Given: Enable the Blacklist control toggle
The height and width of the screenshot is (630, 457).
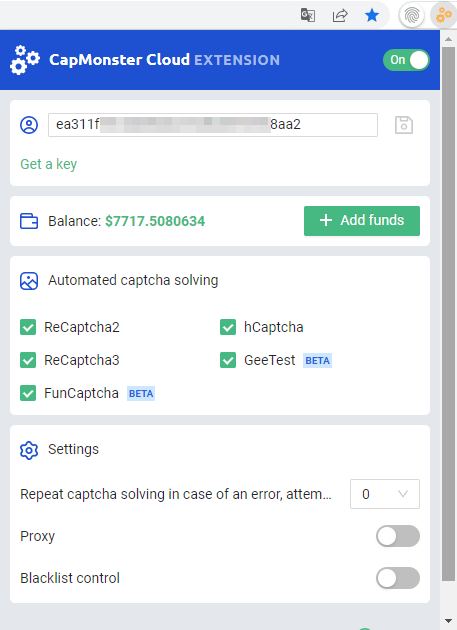Looking at the screenshot, I should 398,578.
